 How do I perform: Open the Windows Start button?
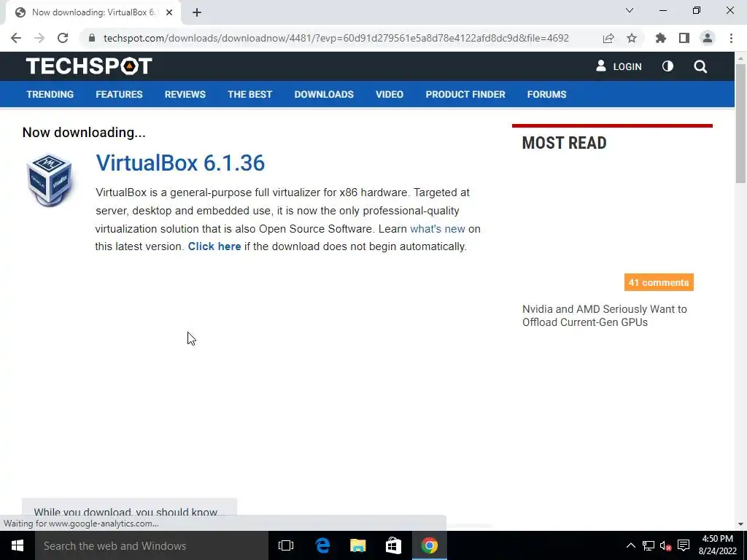pyautogui.click(x=18, y=545)
